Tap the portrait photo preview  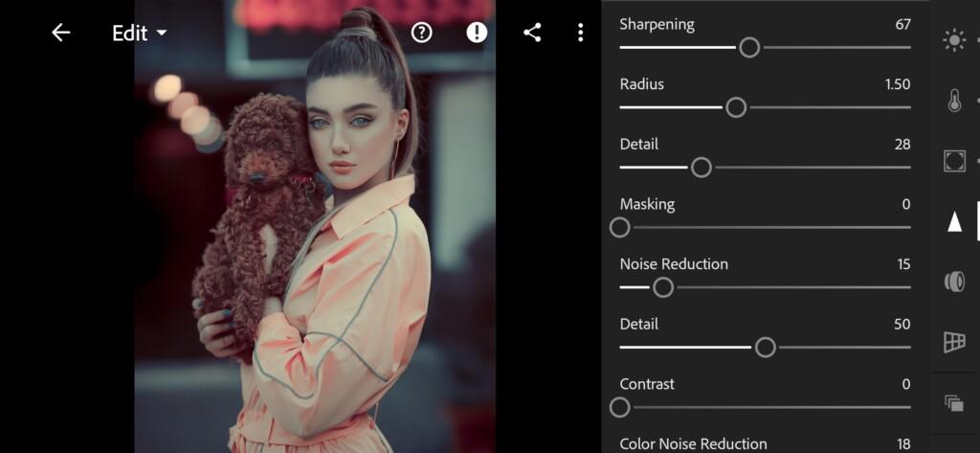pyautogui.click(x=315, y=226)
